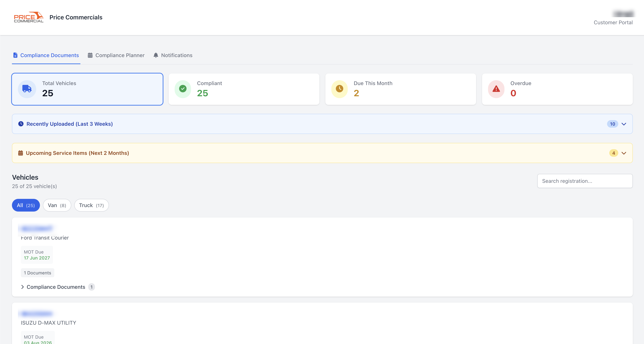Click the MOT Due 17 Jun 2027 box
Image resolution: width=644 pixels, height=344 pixels.
click(37, 255)
